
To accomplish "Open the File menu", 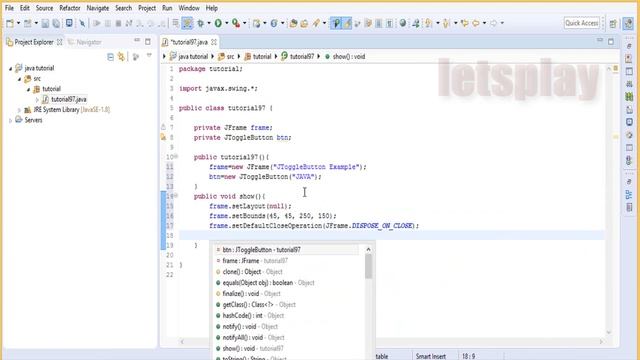I will 9,8.
